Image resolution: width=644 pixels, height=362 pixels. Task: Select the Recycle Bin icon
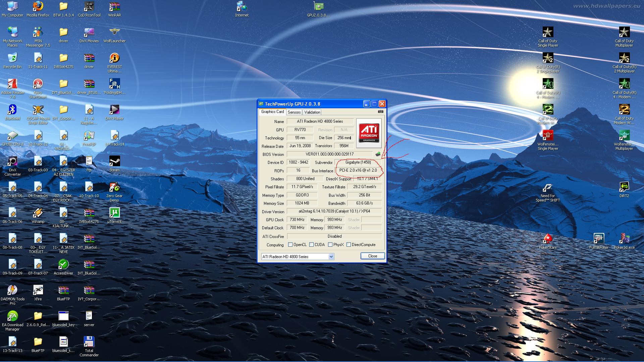[x=12, y=61]
